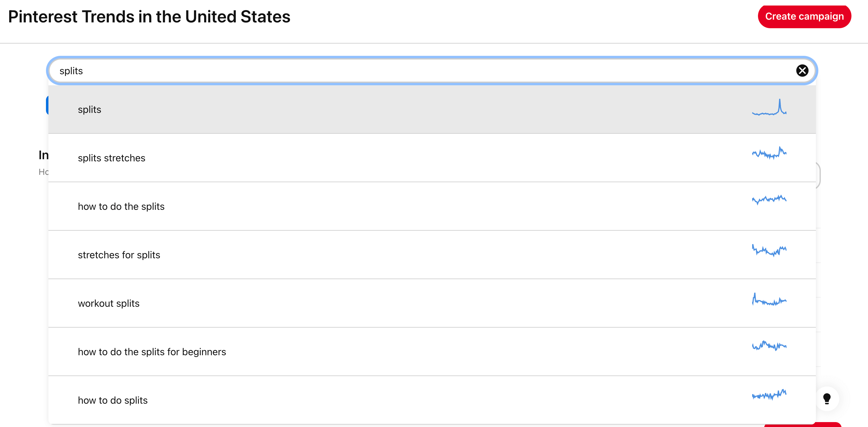Click the how to do the splits sparkline
The height and width of the screenshot is (427, 868).
click(x=769, y=199)
